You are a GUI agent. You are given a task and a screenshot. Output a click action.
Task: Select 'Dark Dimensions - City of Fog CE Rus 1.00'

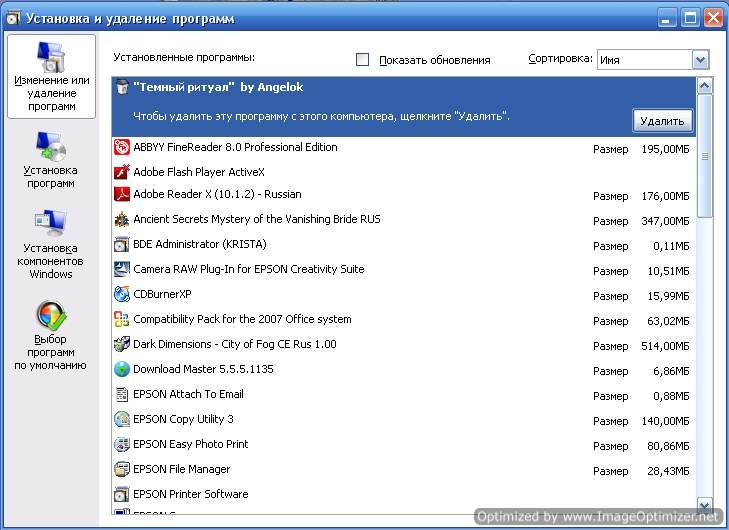tap(235, 344)
